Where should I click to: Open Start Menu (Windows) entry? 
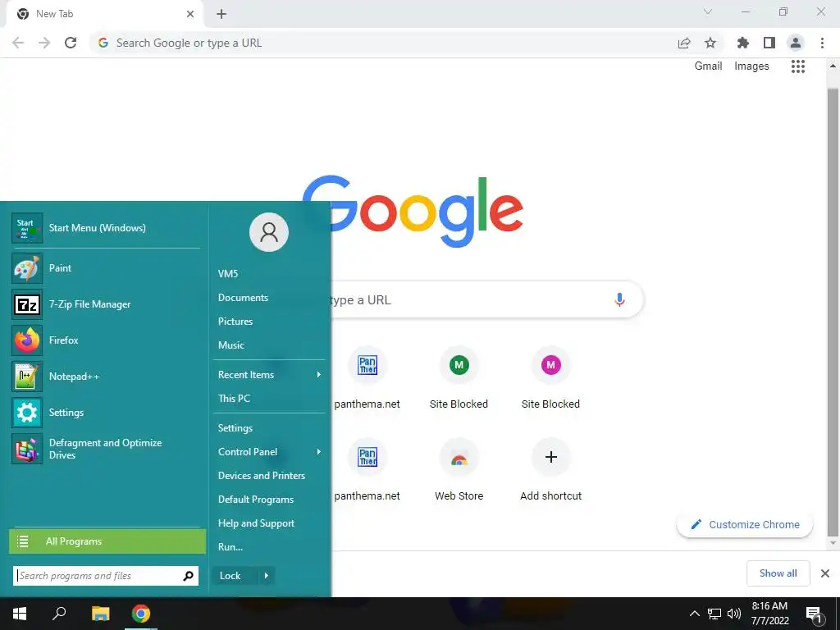click(x=106, y=228)
